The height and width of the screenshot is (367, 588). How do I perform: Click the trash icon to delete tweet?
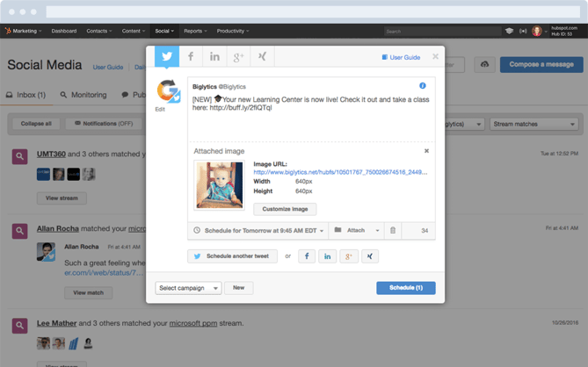click(393, 230)
